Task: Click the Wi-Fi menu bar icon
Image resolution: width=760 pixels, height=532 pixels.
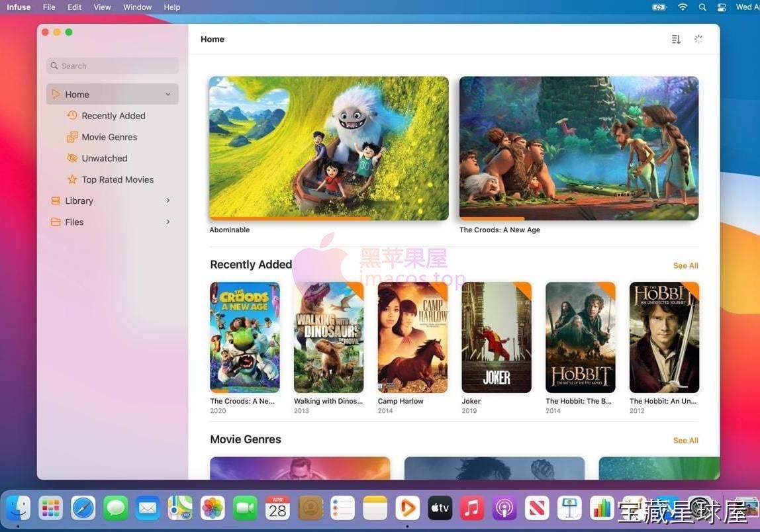Action: [683, 7]
